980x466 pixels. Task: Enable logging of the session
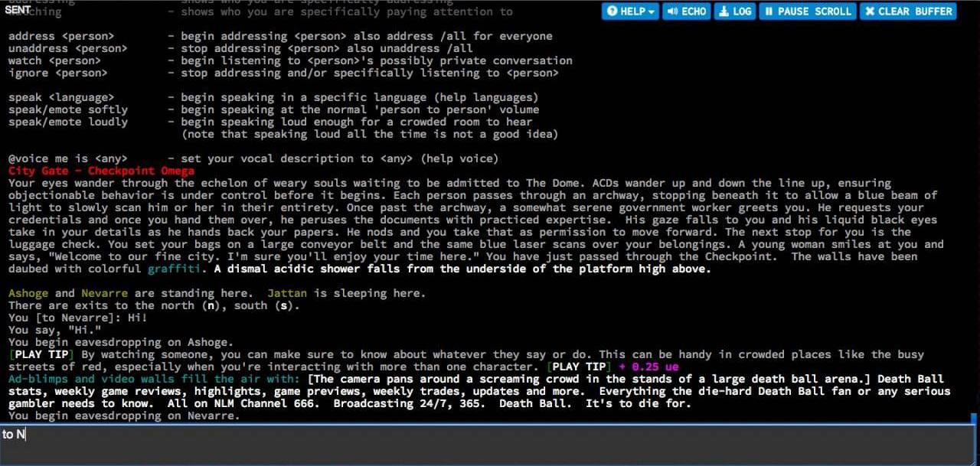(x=734, y=11)
